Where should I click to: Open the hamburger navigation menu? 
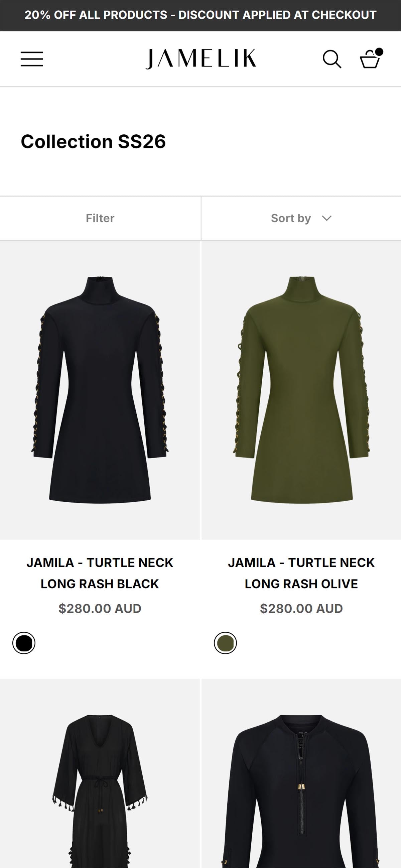point(32,59)
